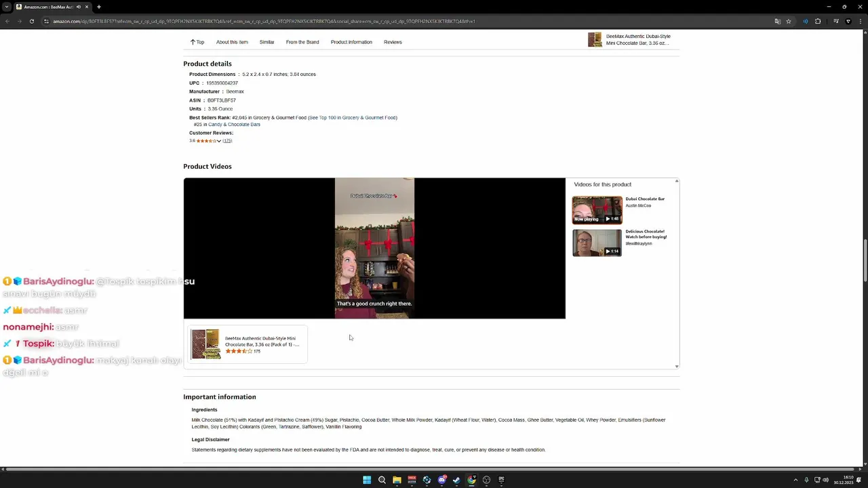Click BeeMax product thumbnail in sticky header
Screen dimensions: 868x488
[595, 40]
